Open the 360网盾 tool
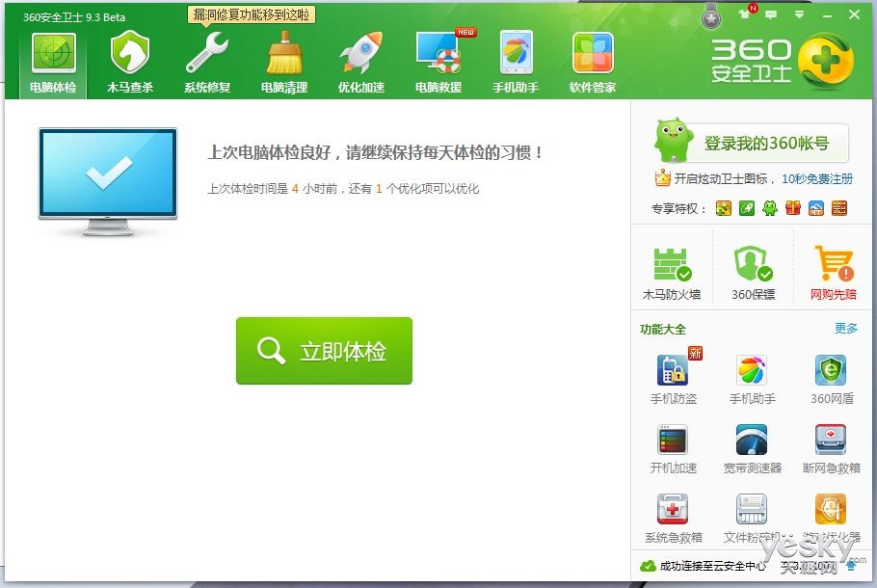Image resolution: width=877 pixels, height=588 pixels. coord(832,378)
